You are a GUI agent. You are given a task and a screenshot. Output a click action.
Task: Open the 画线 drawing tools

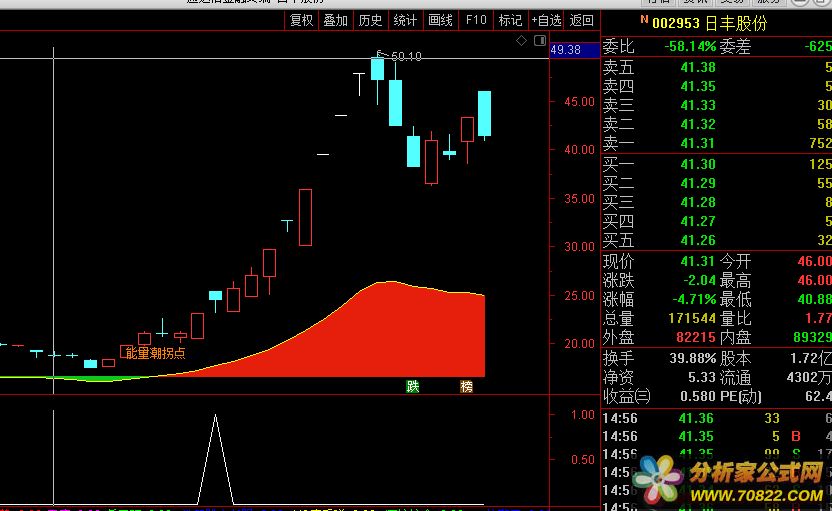pos(440,20)
